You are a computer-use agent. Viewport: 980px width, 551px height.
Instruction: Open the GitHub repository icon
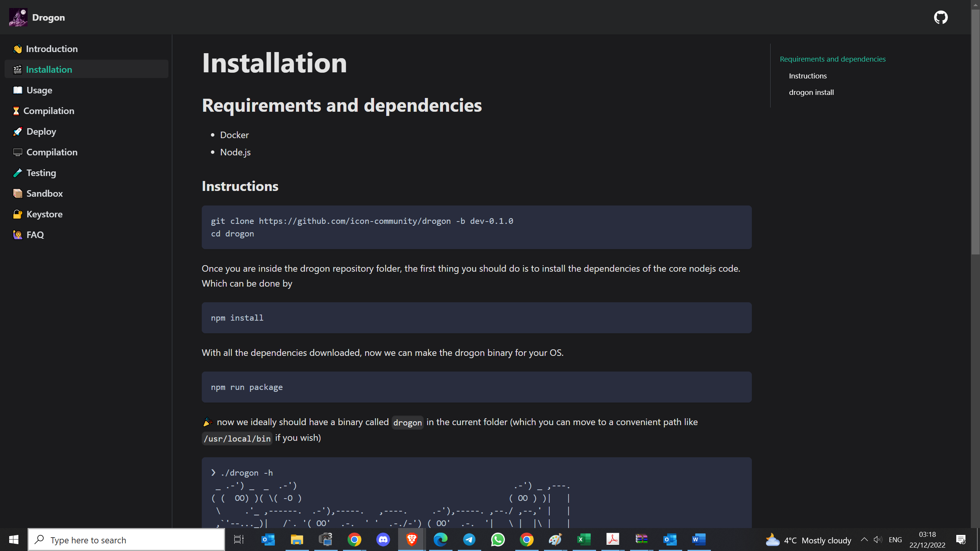(941, 17)
